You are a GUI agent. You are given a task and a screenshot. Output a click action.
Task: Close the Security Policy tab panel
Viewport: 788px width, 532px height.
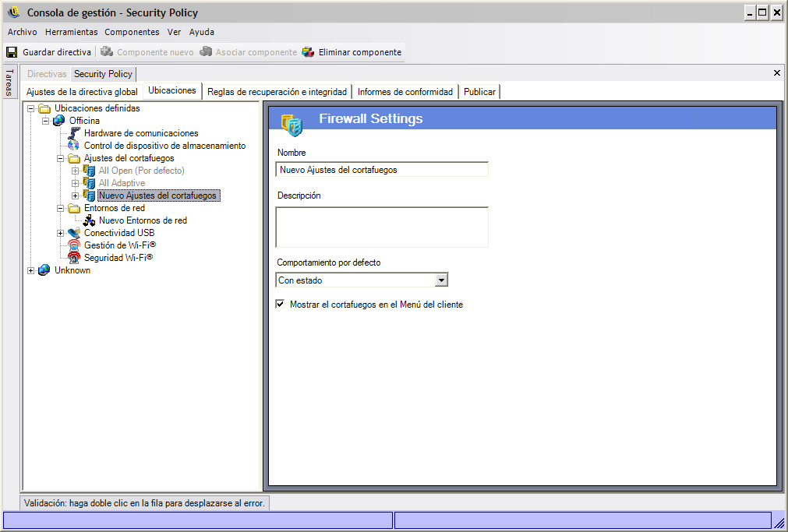(x=777, y=73)
